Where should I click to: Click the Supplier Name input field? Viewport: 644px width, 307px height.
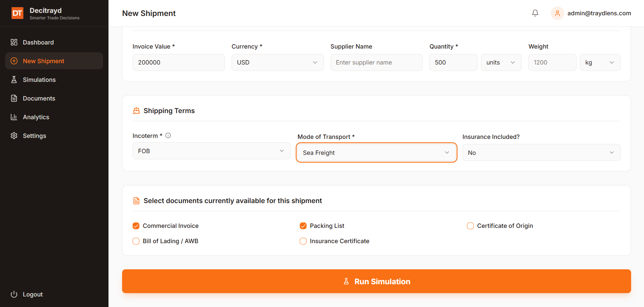(376, 62)
